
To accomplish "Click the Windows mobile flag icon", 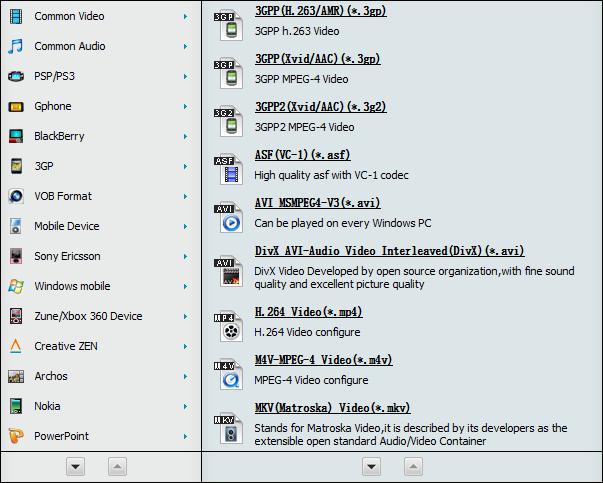I will pyautogui.click(x=16, y=286).
